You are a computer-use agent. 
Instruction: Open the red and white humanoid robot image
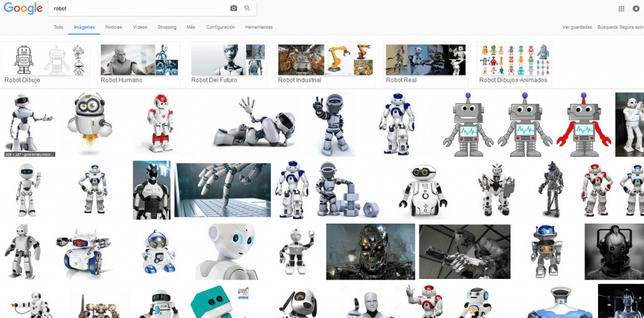pyautogui.click(x=160, y=124)
